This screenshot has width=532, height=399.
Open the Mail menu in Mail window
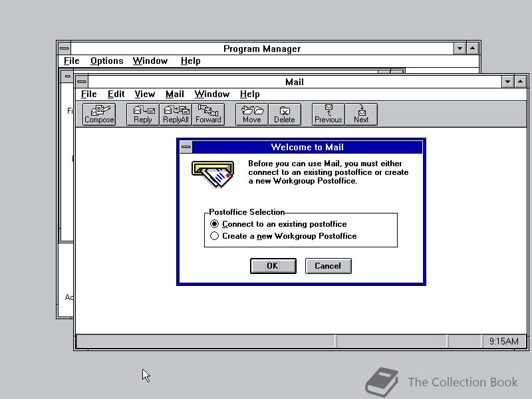[175, 94]
